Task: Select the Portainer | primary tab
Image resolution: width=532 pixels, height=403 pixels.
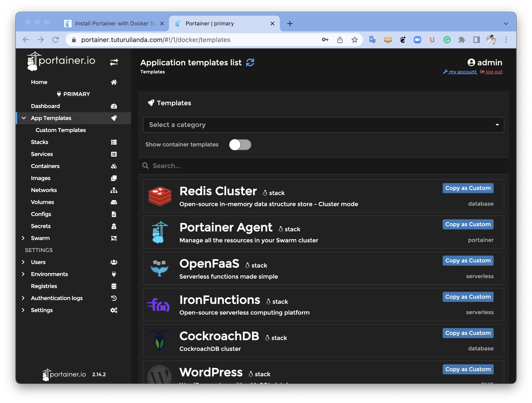Action: (225, 23)
